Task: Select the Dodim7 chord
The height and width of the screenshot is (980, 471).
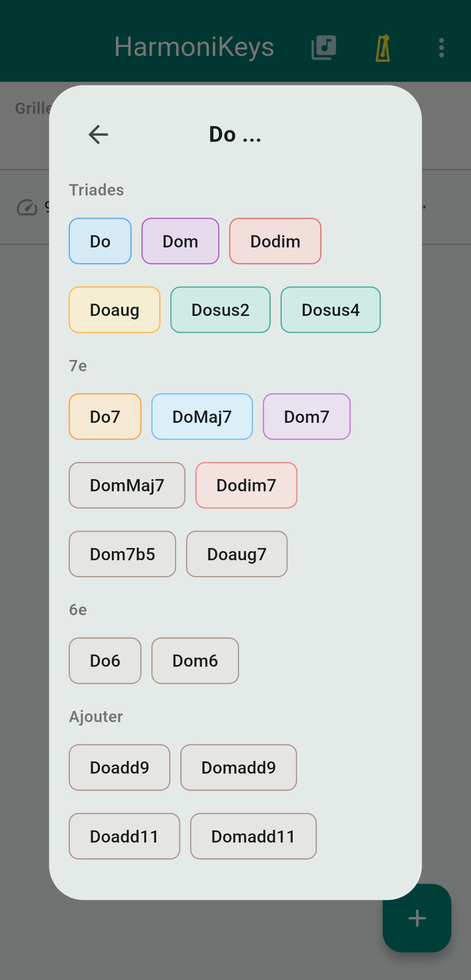Action: coord(246,485)
